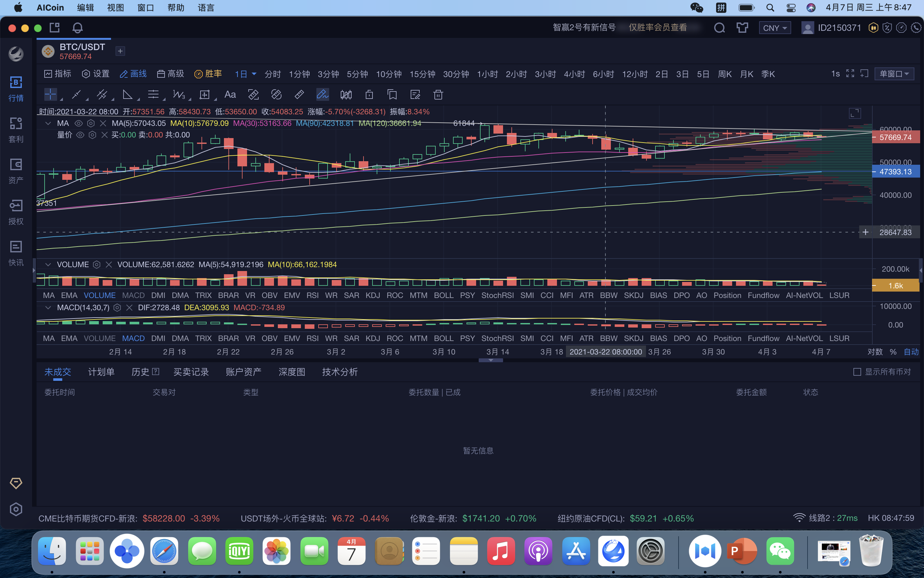Click the ruler measurement tool
This screenshot has width=924, height=578.
coord(299,94)
